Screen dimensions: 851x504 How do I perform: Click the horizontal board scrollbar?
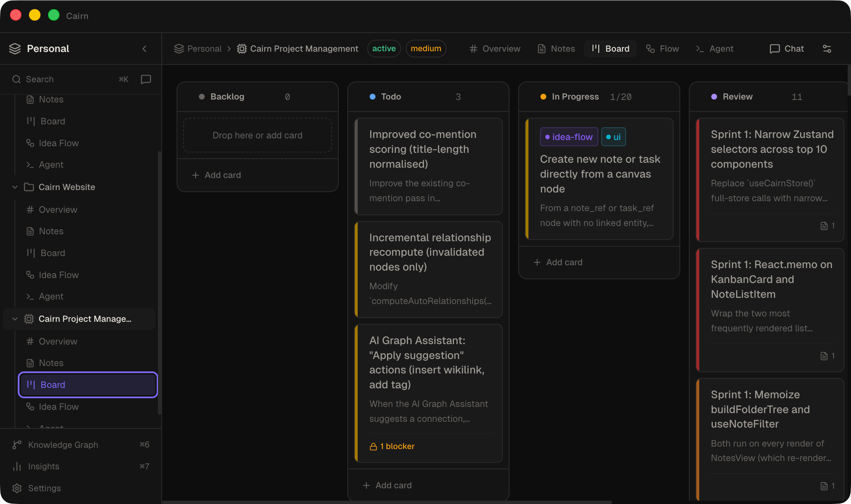[387, 502]
